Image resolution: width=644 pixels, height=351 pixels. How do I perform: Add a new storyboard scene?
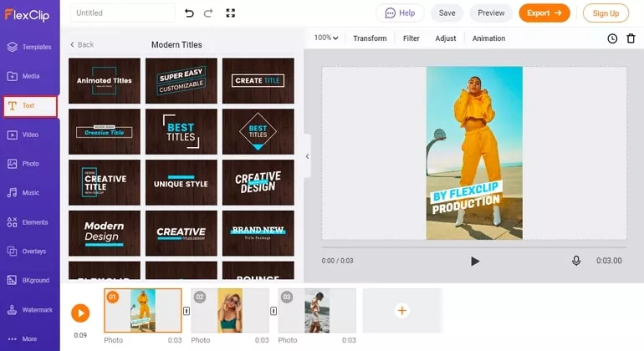point(402,311)
